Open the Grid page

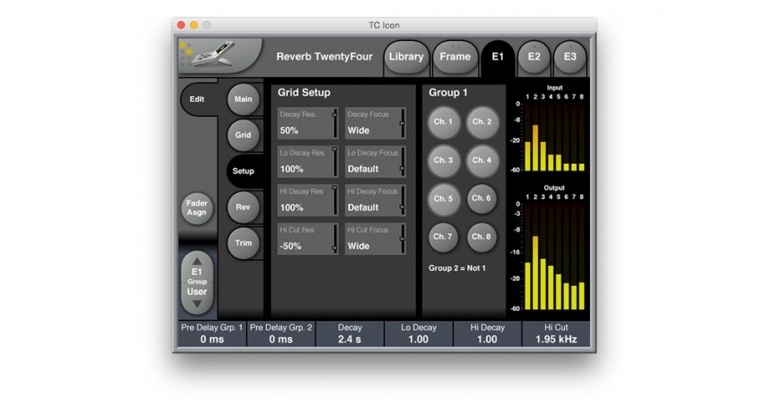pyautogui.click(x=243, y=135)
